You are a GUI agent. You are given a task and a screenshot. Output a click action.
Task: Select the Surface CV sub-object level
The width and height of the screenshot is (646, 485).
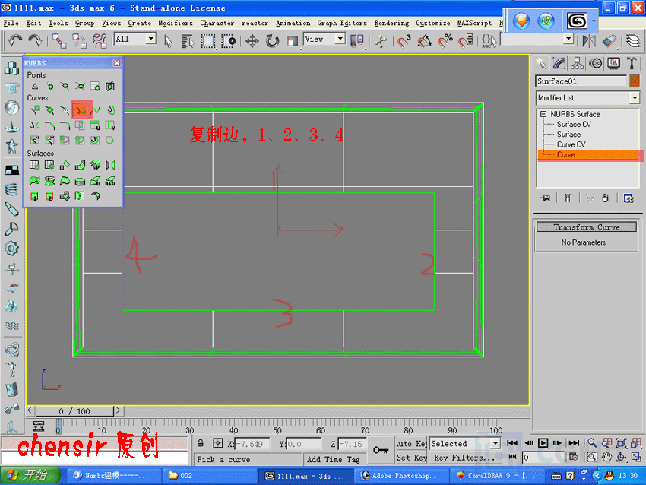point(574,124)
